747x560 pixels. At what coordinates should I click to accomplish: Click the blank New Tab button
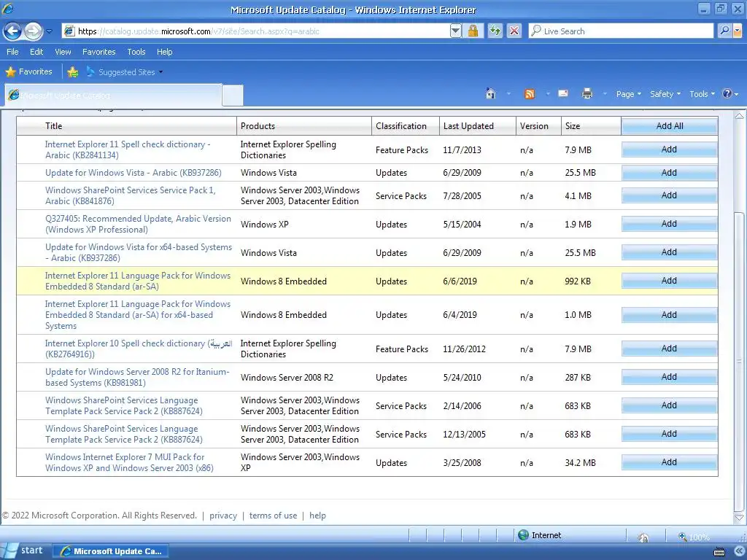coord(233,96)
